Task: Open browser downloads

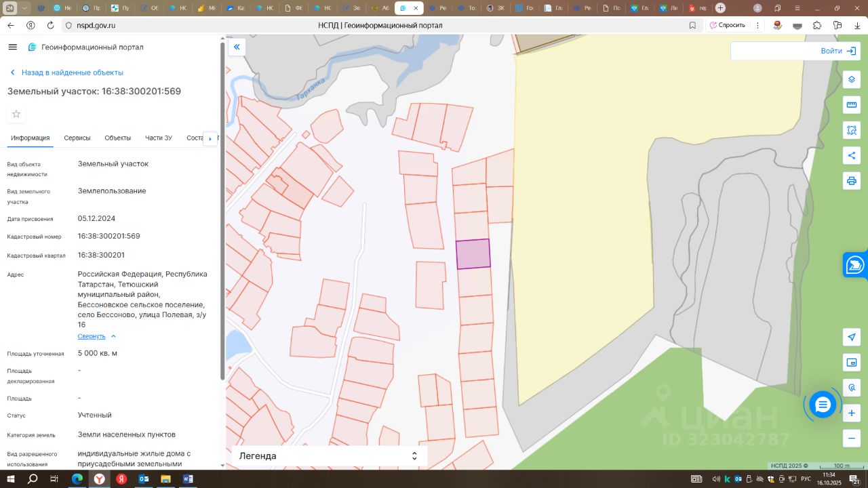Action: point(857,25)
